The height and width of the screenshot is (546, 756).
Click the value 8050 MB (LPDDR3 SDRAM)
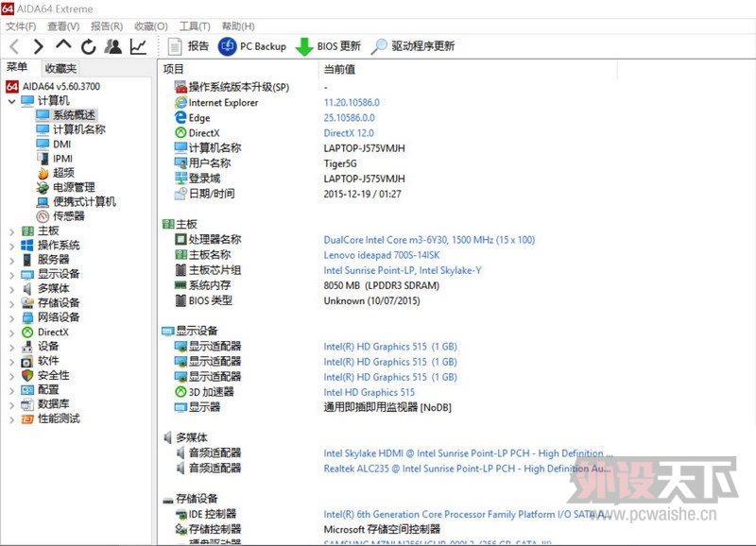click(x=382, y=285)
